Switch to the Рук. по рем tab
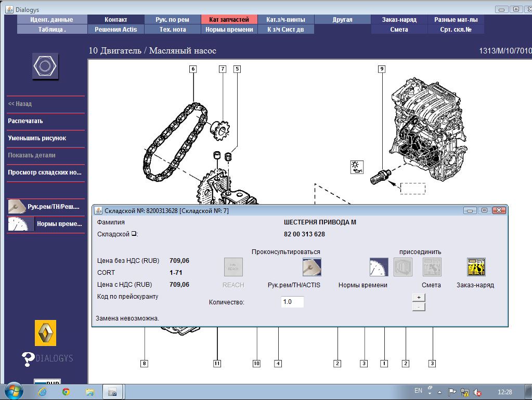 (172, 20)
